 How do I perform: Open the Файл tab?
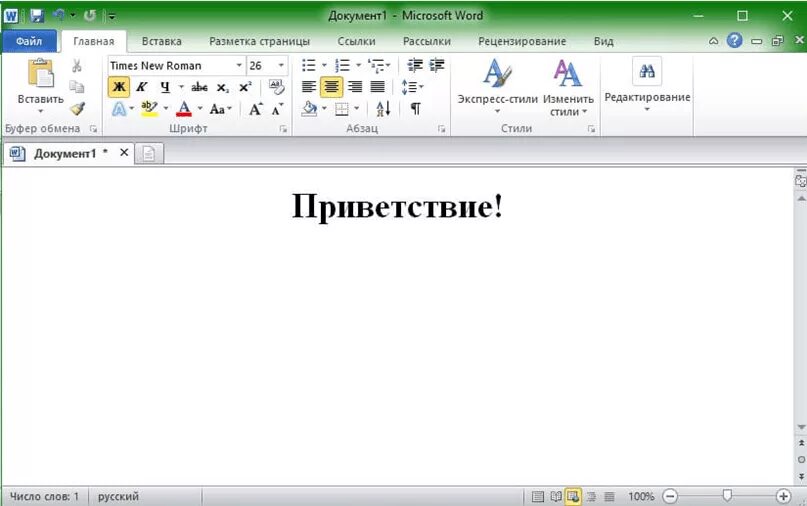coord(29,41)
